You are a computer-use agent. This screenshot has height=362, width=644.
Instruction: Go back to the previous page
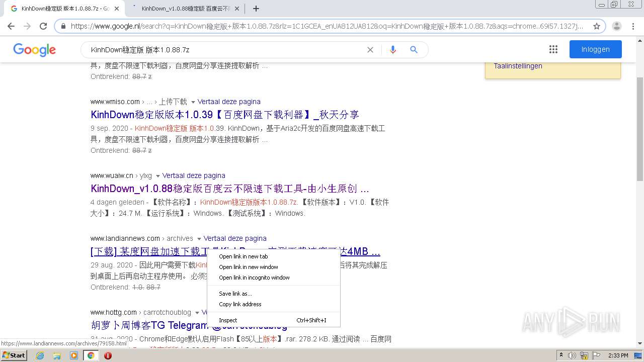(x=11, y=26)
